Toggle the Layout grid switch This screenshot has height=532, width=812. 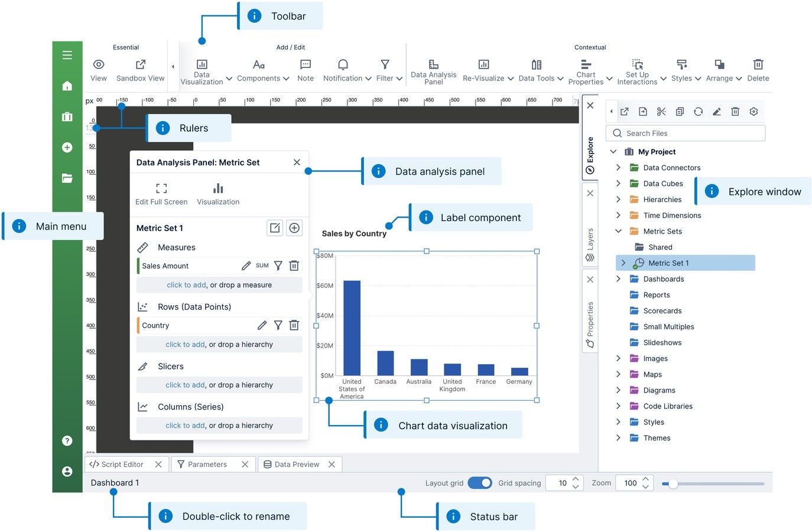pos(480,483)
